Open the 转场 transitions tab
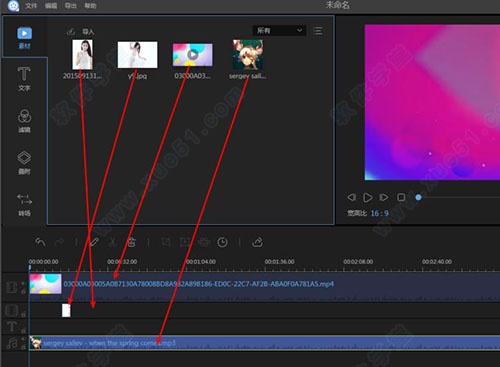 (24, 205)
